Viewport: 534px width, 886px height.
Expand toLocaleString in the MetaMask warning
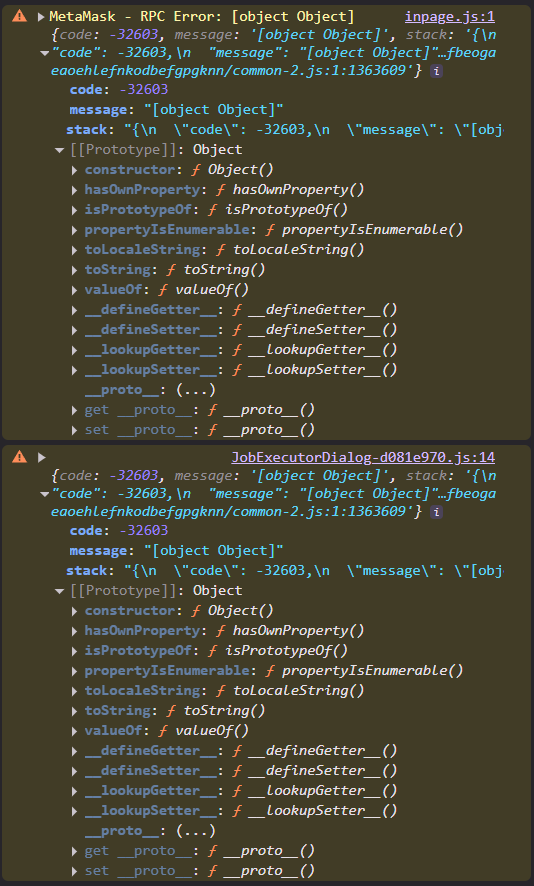75,250
